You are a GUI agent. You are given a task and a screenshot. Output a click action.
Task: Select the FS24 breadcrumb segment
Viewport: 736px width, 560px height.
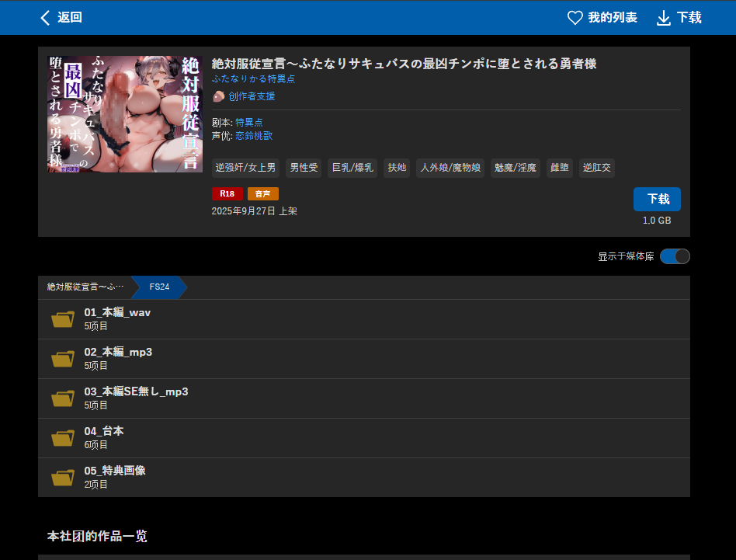(158, 287)
